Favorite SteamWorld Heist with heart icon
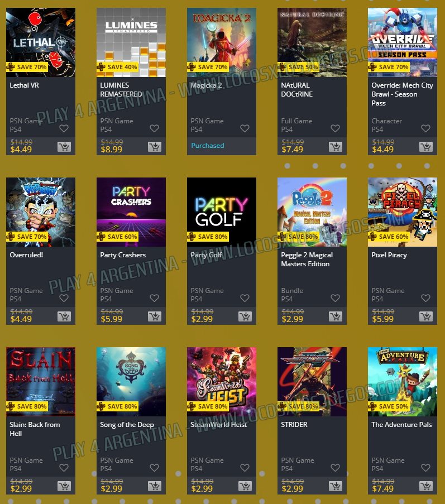The image size is (445, 504). (x=245, y=468)
